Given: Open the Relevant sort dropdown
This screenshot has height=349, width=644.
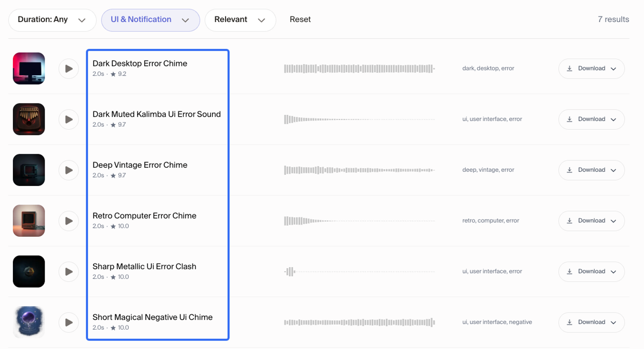Looking at the screenshot, I should (x=240, y=20).
